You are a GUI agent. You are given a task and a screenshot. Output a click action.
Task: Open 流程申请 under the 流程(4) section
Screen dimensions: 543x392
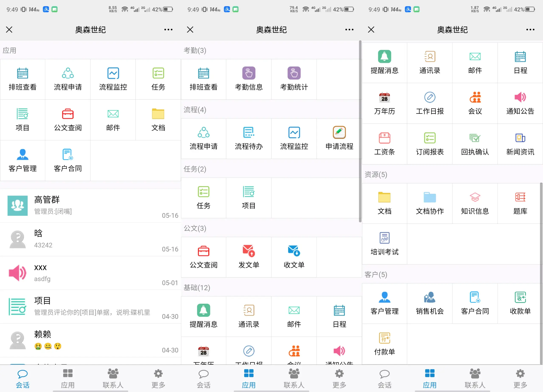(x=203, y=139)
